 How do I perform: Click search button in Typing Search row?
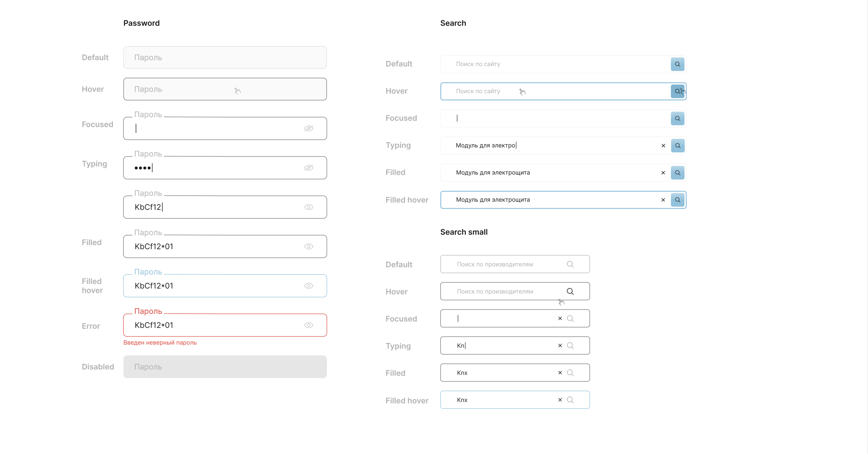(x=677, y=146)
